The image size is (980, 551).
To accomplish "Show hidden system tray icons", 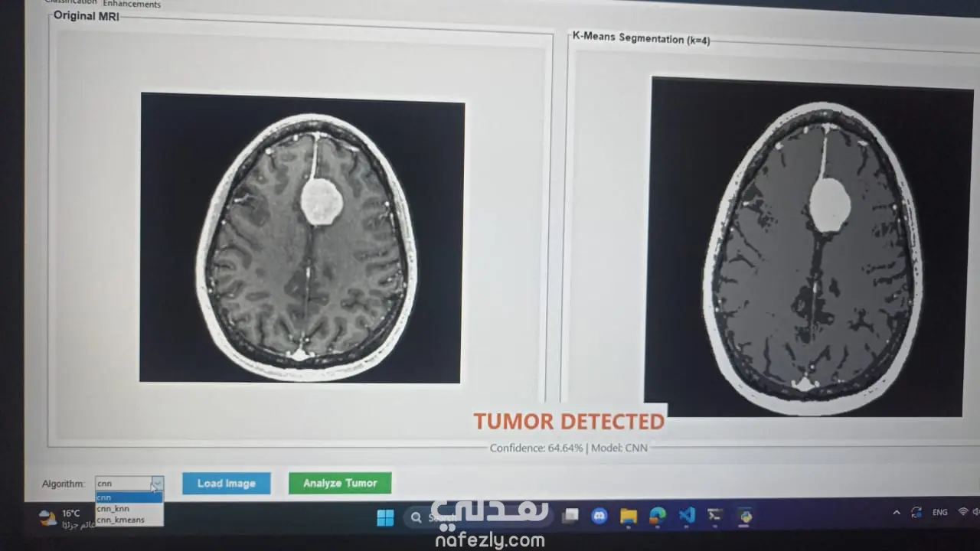I will coord(897,513).
